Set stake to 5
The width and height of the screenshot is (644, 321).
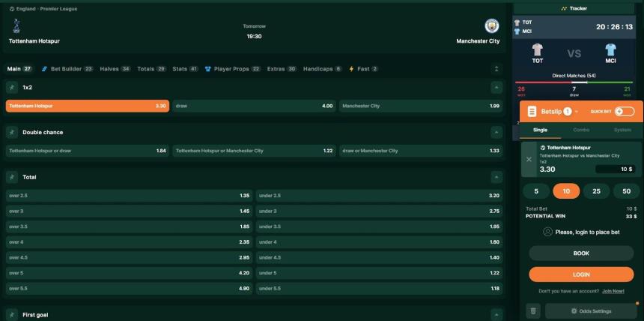536,191
